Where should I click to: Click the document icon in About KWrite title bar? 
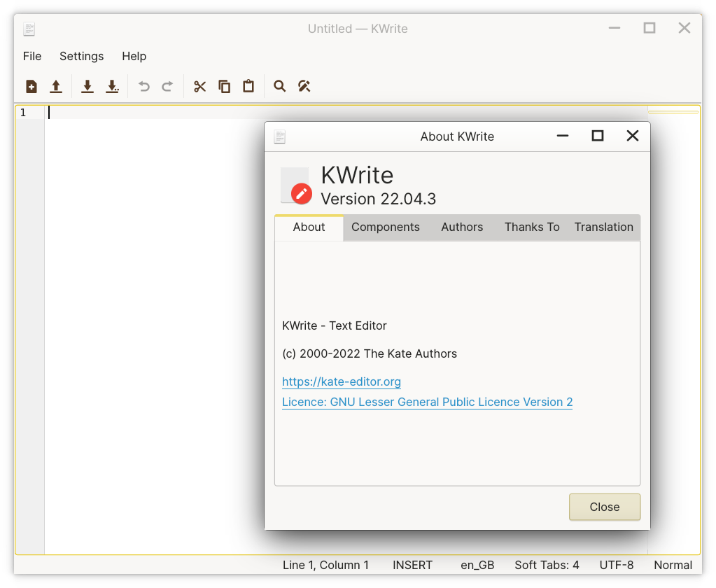[x=279, y=136]
